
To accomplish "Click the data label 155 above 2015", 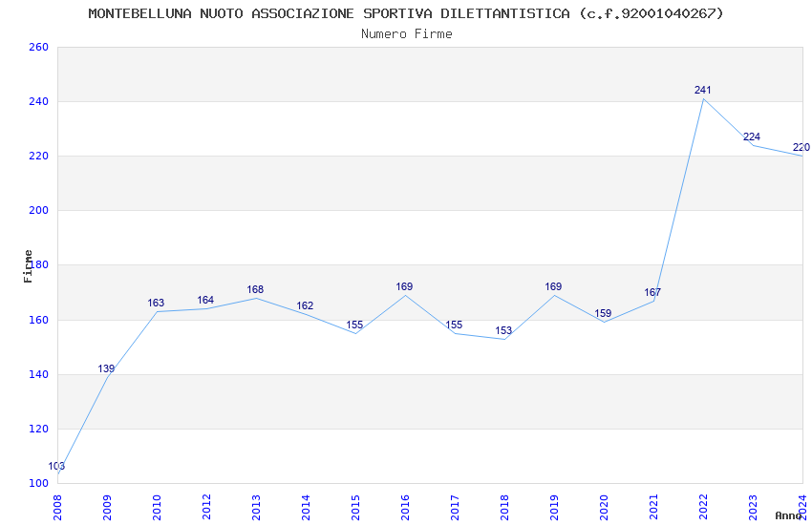I will pos(354,325).
